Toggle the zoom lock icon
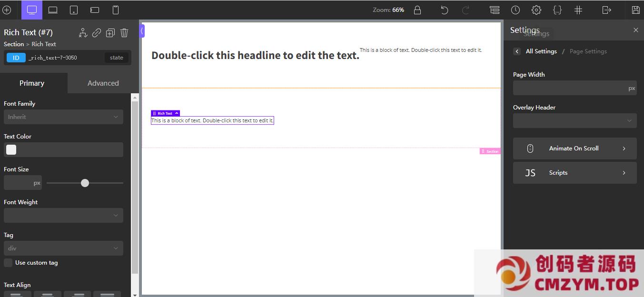The width and height of the screenshot is (644, 297). tap(417, 10)
